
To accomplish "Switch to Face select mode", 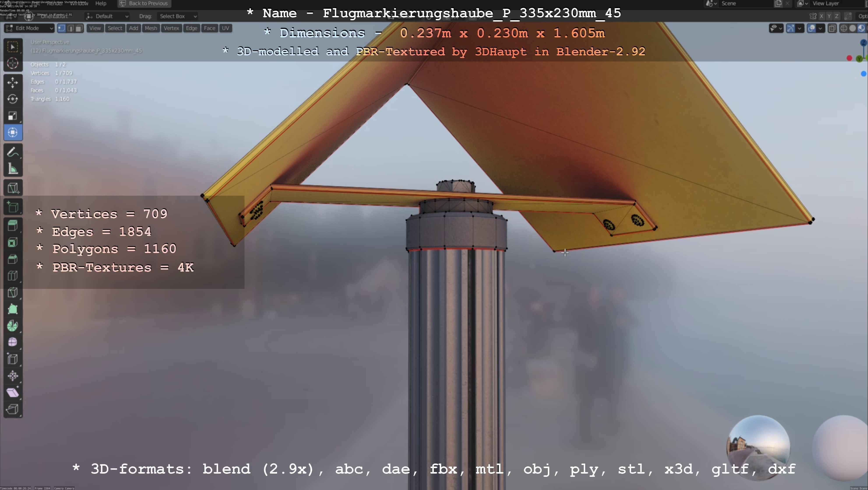I will [79, 28].
